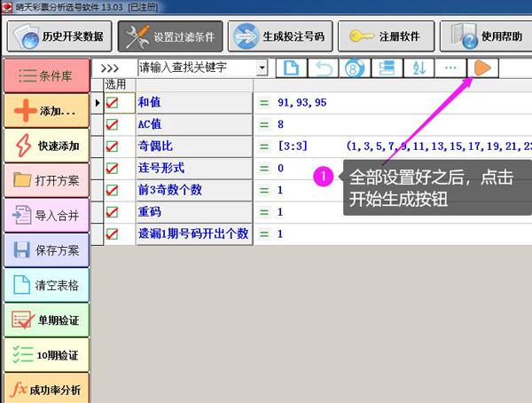
Task: Disable the 重码 filter checkbox
Action: 112,212
